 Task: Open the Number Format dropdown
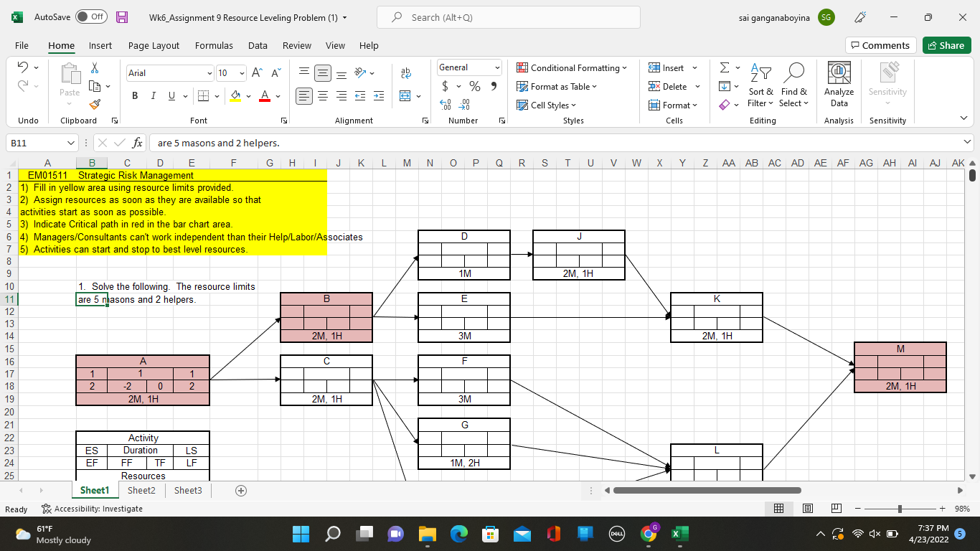pyautogui.click(x=497, y=67)
